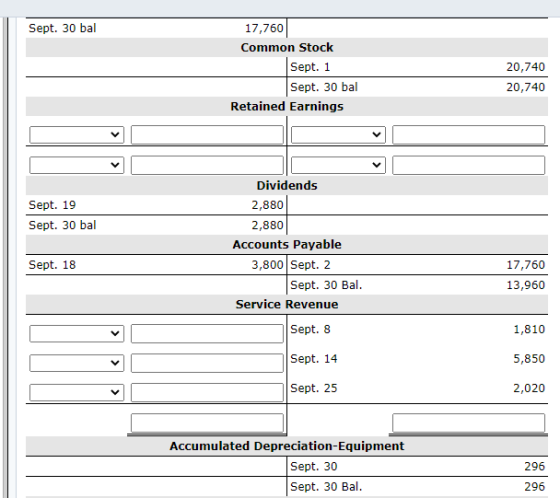560x498 pixels.
Task: Click Accounts Payable balance 13,960
Action: tap(525, 285)
